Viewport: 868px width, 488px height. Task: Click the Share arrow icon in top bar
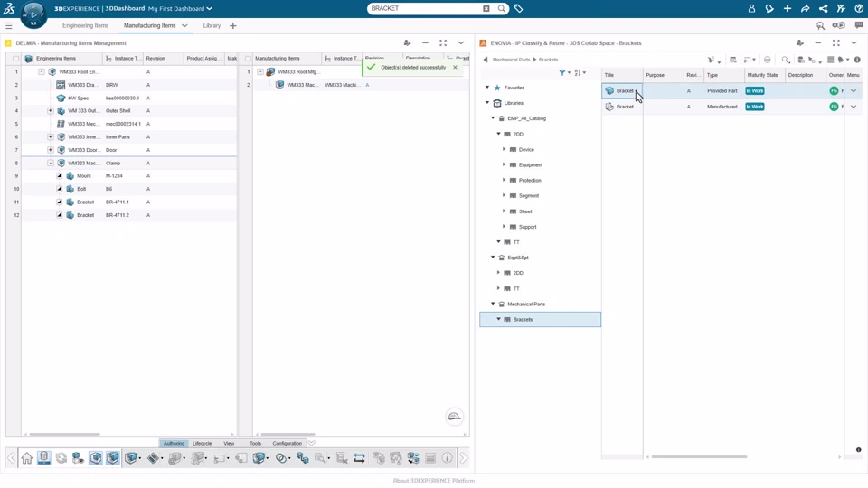pyautogui.click(x=805, y=8)
